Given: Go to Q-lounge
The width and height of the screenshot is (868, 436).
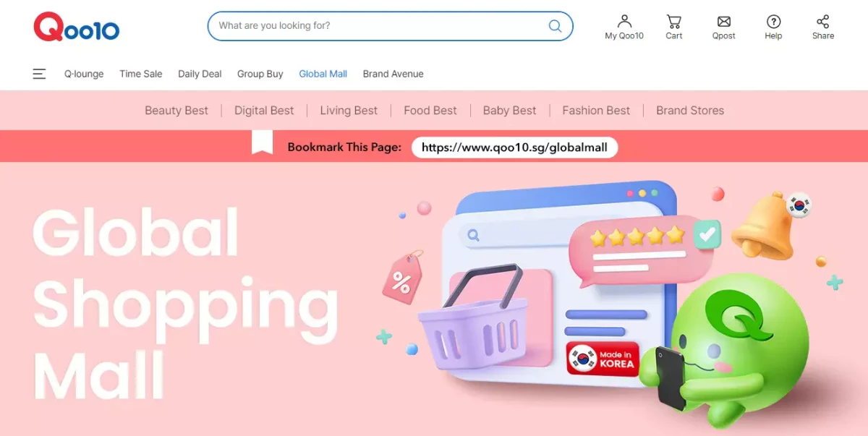Looking at the screenshot, I should click(84, 74).
